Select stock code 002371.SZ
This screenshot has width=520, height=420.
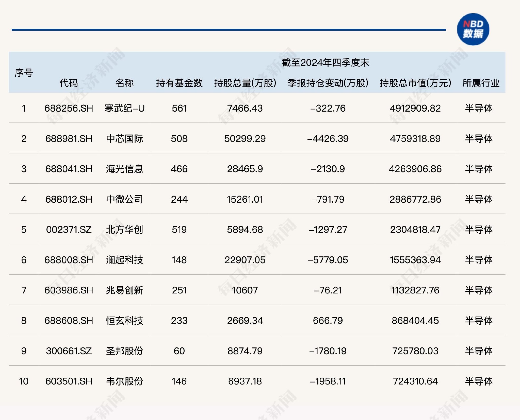point(69,230)
